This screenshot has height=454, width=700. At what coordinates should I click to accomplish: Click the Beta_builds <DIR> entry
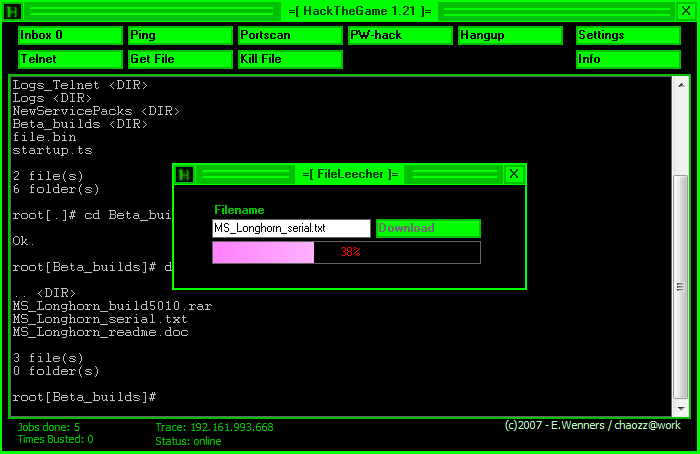coord(80,124)
